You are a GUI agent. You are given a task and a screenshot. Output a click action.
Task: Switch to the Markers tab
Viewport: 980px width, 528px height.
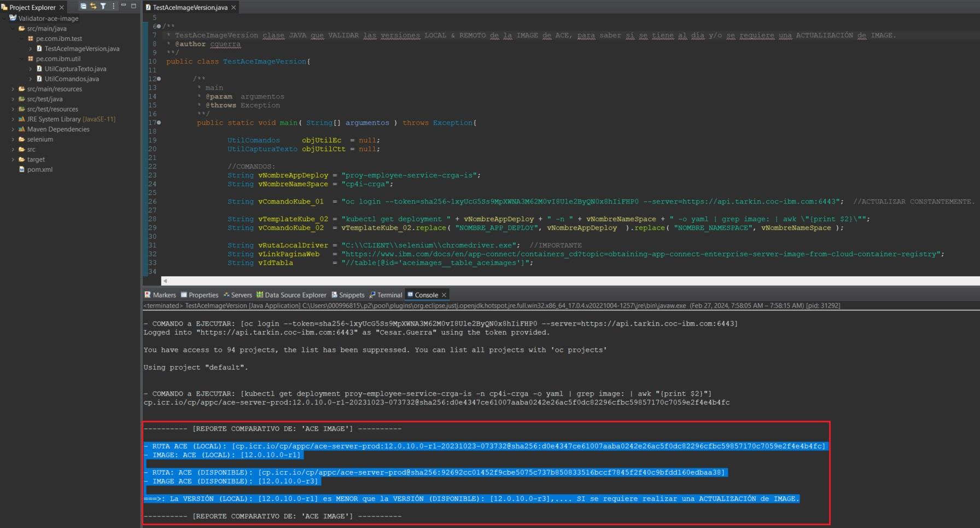coord(160,295)
